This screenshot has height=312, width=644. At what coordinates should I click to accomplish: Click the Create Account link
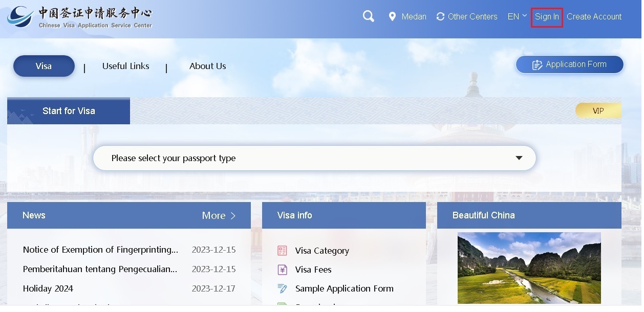tap(594, 17)
